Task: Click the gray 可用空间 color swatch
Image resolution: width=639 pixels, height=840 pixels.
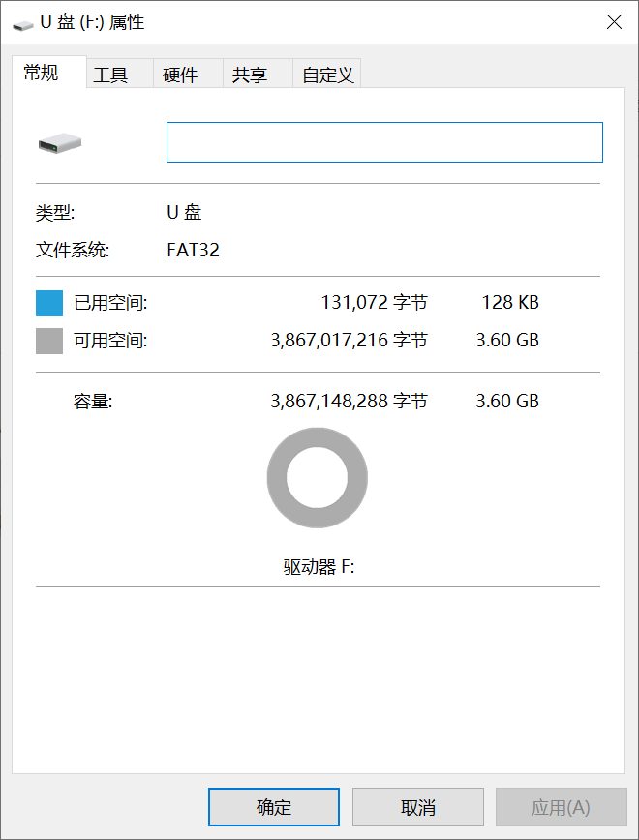Action: pos(49,342)
